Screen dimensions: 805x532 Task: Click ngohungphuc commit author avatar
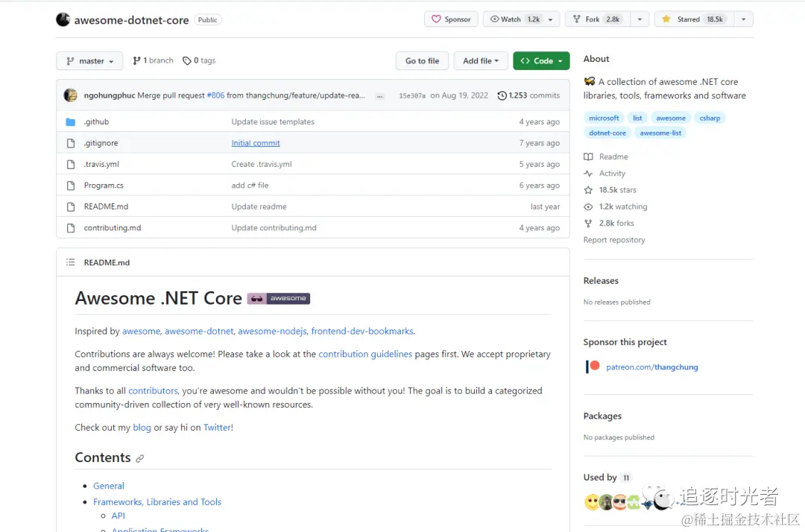(70, 95)
